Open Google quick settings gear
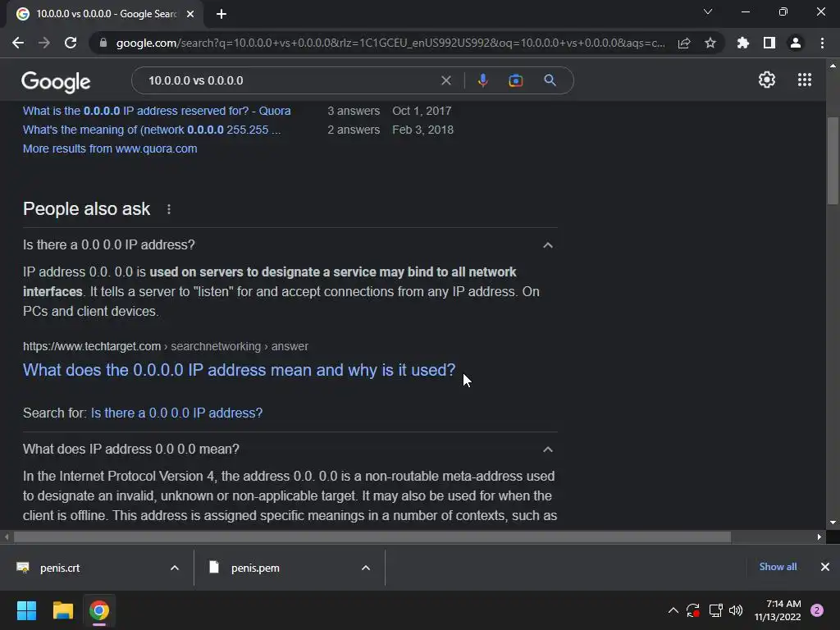 click(767, 80)
